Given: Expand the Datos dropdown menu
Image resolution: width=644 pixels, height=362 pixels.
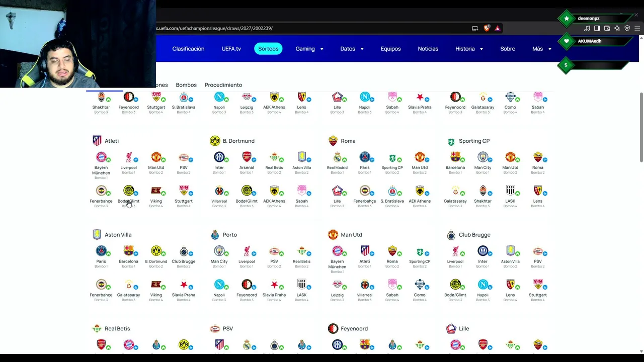Looking at the screenshot, I should (352, 49).
